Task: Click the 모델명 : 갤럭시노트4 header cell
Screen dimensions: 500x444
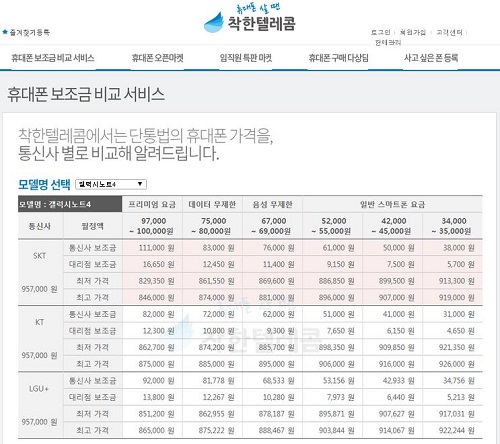Action: 70,204
